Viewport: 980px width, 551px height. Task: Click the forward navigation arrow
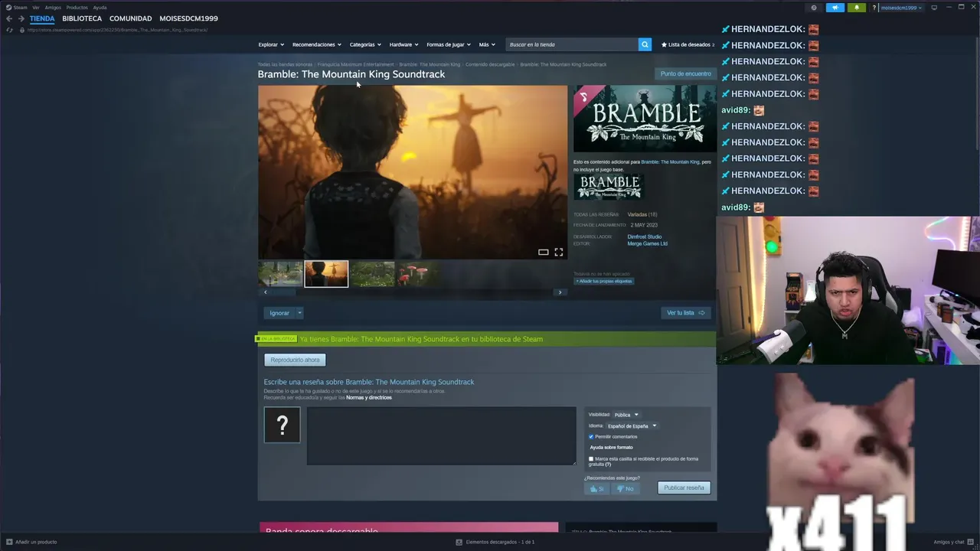[21, 18]
